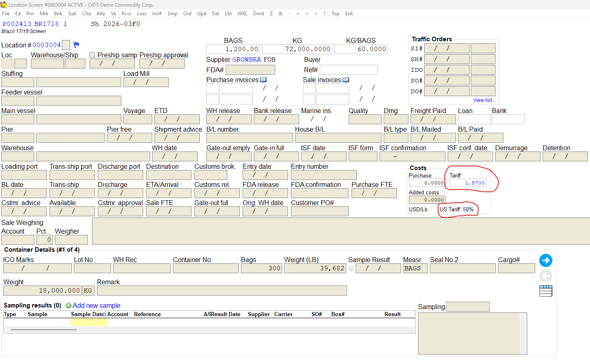This screenshot has width=590, height=364.
Task: Toggle the Preship samp checkbox
Action: pyautogui.click(x=92, y=55)
